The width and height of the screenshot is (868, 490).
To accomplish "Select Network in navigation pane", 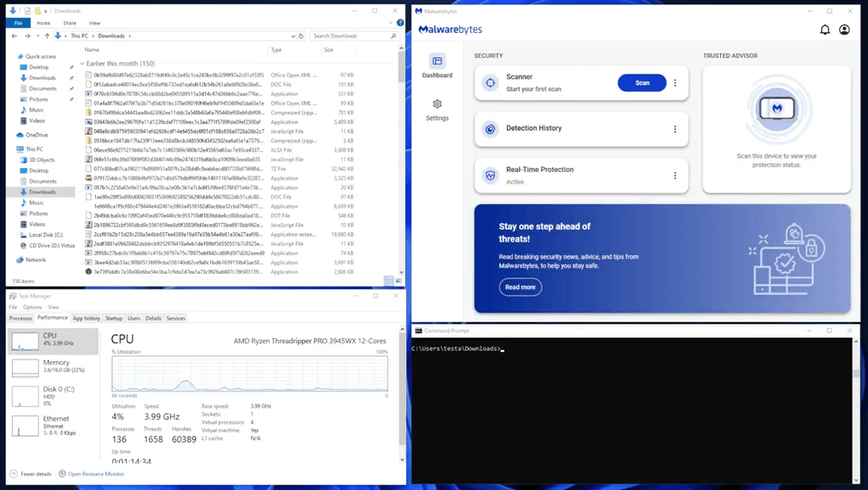I will (35, 259).
